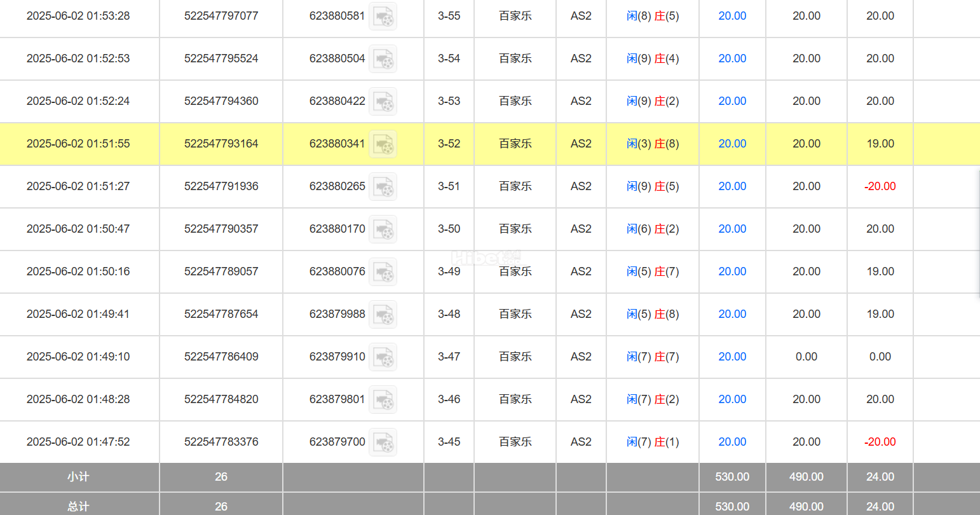Image resolution: width=980 pixels, height=515 pixels.
Task: Open blue 20.00 bet link for round 3-51
Action: [x=732, y=186]
